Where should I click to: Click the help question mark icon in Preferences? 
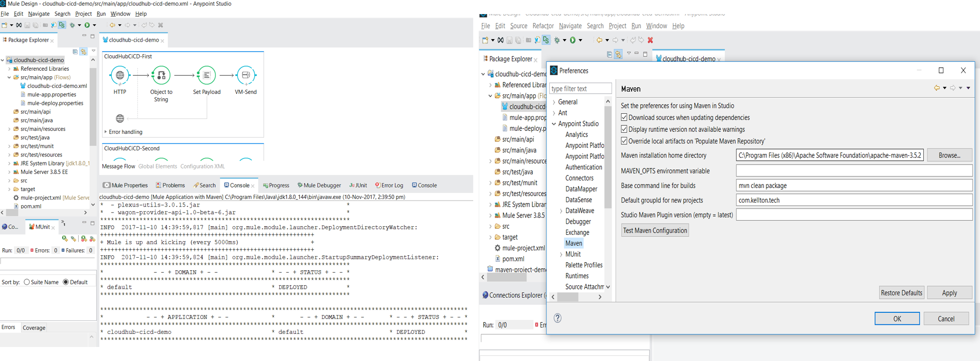pos(557,318)
